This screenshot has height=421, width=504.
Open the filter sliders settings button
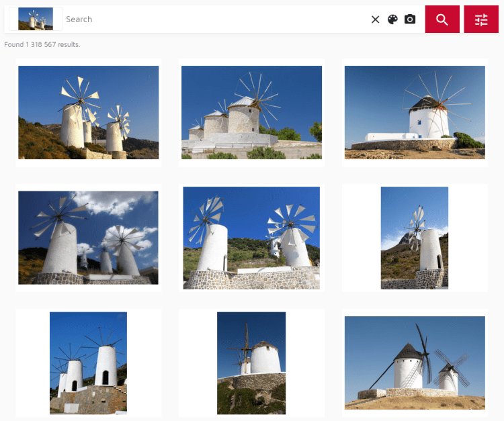481,19
